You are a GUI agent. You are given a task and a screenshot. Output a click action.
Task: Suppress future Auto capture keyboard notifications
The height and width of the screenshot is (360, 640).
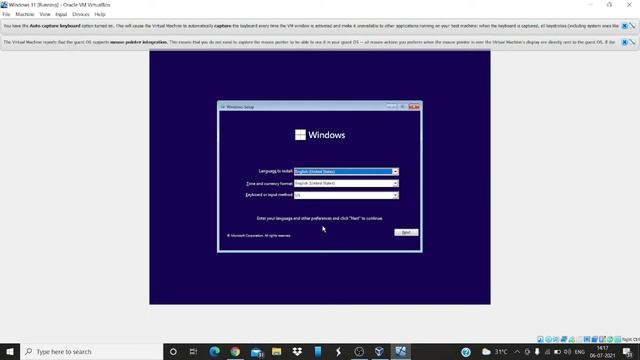pos(632,26)
